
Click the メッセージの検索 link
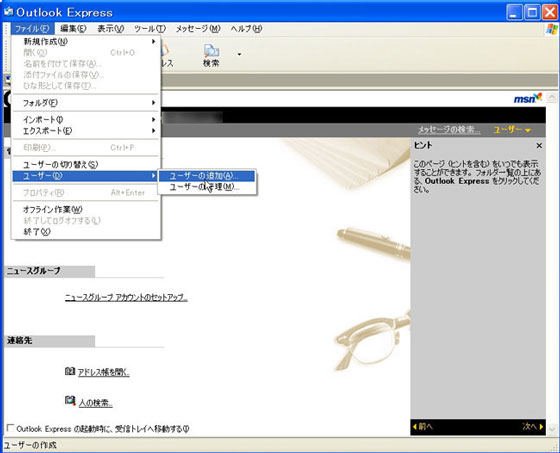coord(449,130)
